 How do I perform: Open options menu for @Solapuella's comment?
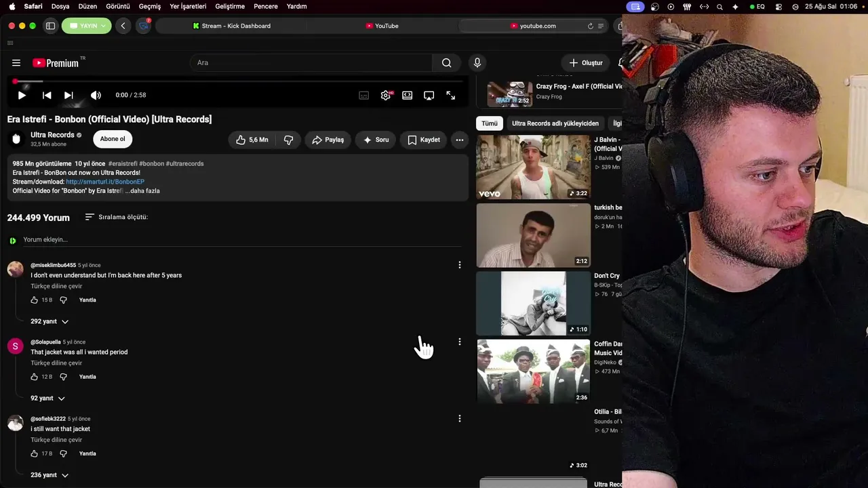pyautogui.click(x=460, y=342)
